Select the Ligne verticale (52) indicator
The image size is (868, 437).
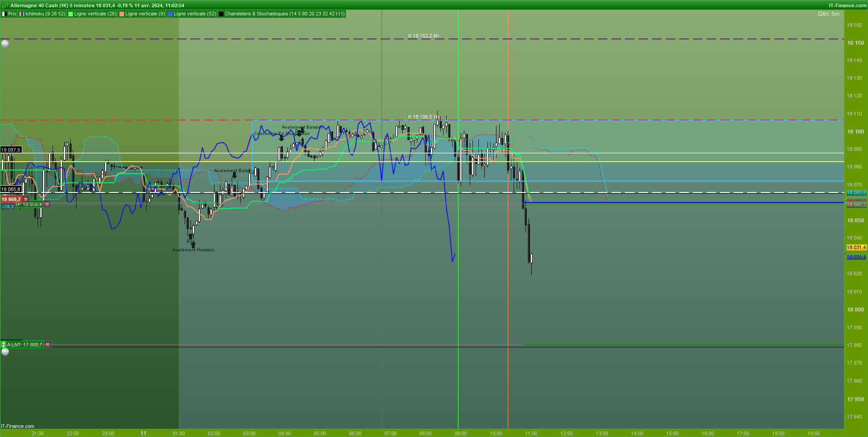(192, 14)
